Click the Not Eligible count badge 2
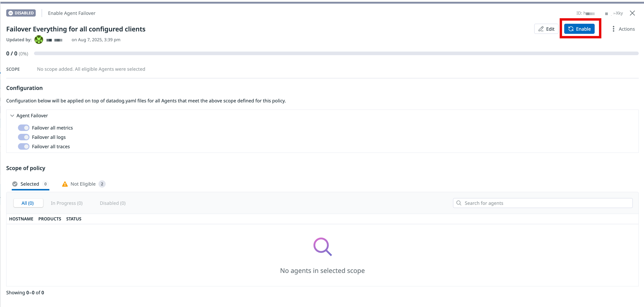This screenshot has width=644, height=307. click(x=102, y=184)
